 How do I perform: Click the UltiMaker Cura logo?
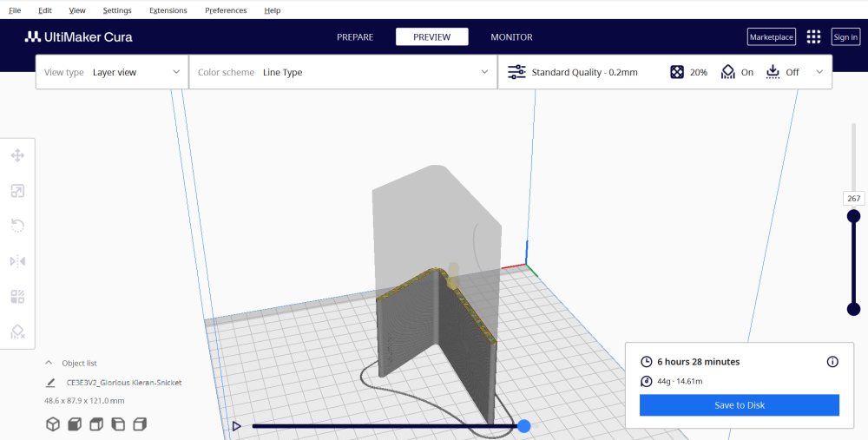79,37
